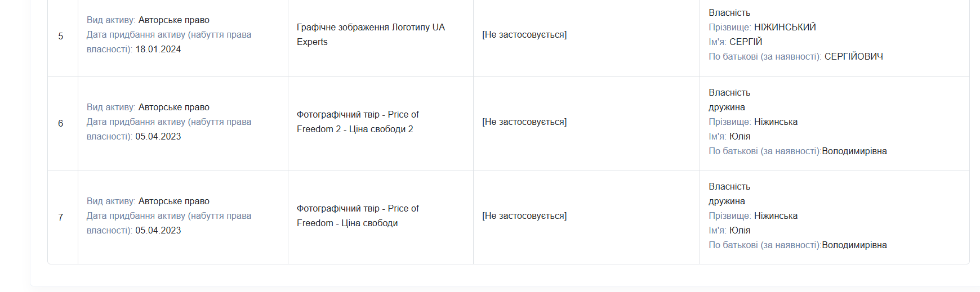Click the patronymic СЕРГІЙОВИЧ

click(853, 57)
